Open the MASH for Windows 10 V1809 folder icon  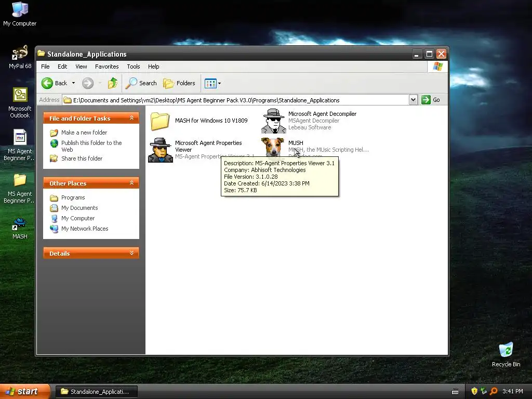coord(160,121)
